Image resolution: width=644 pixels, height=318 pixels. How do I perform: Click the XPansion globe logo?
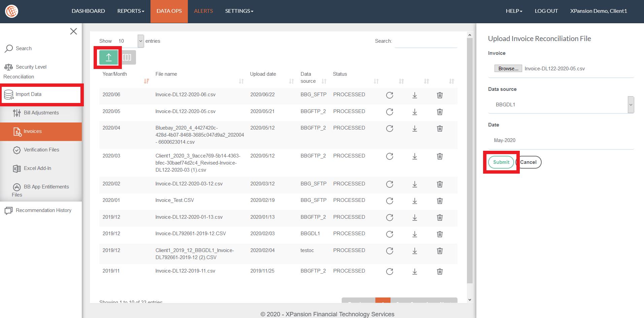11,11
